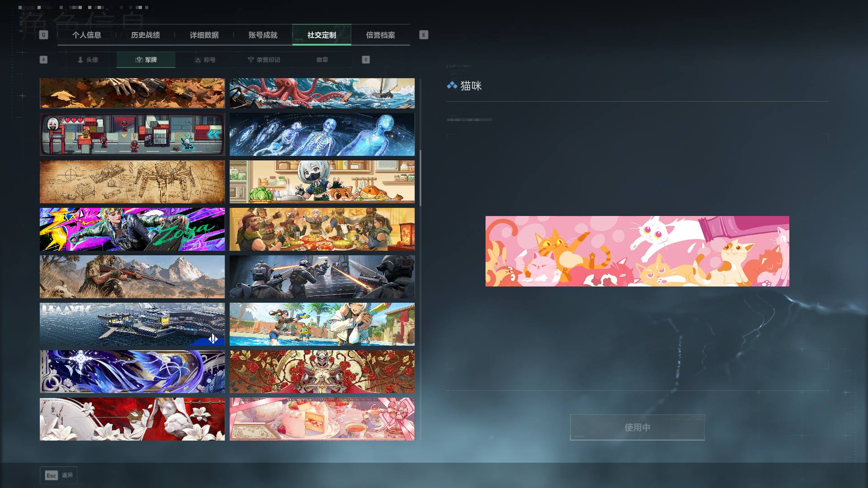The height and width of the screenshot is (488, 868).
Task: Click the pink cats banner preview
Action: click(x=637, y=251)
